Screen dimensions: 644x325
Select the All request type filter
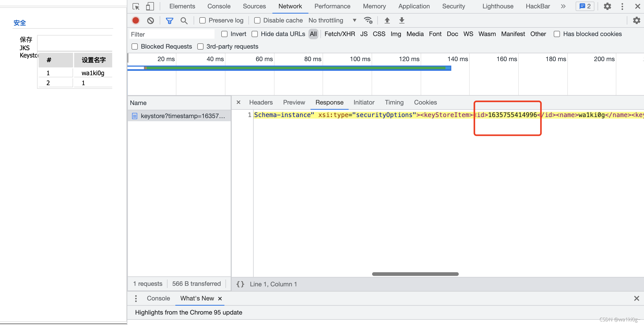click(313, 34)
